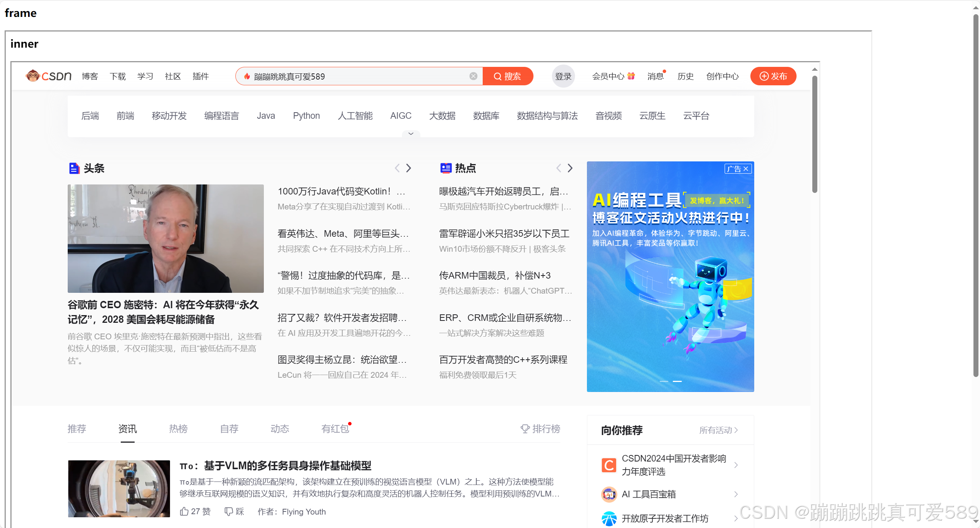The height and width of the screenshot is (528, 980).
Task: Open 百万开发者高赞的C++系列课程 link
Action: coord(503,360)
